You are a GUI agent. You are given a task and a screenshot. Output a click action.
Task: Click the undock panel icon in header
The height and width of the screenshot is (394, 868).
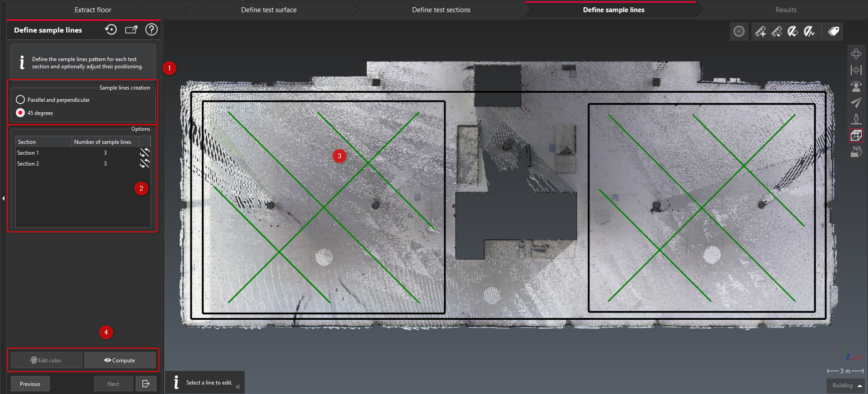131,30
